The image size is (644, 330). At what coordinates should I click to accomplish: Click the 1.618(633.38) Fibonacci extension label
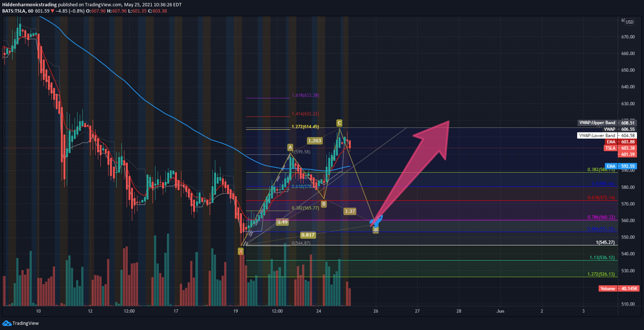tap(305, 95)
